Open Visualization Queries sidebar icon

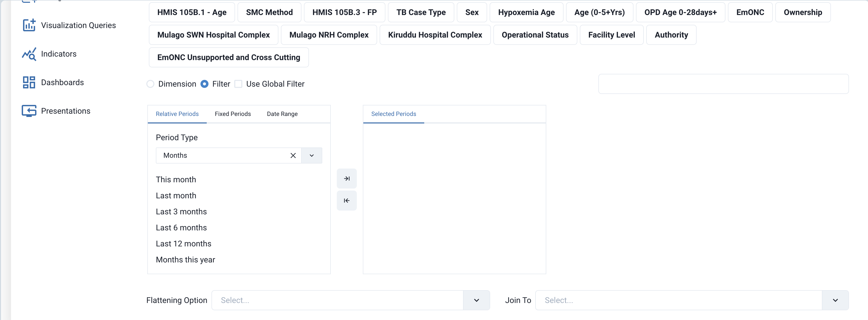29,25
